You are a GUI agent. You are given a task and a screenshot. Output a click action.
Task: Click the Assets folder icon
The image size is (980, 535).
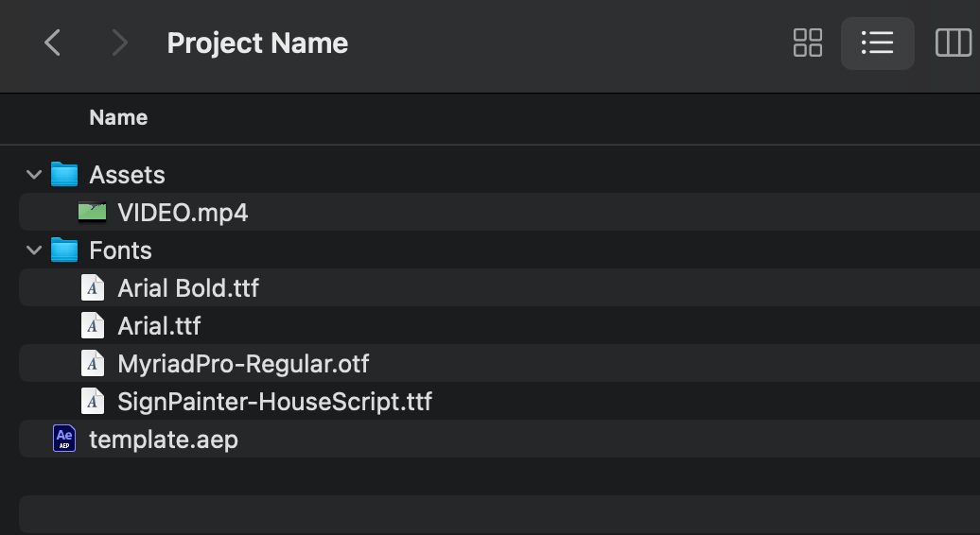64,174
